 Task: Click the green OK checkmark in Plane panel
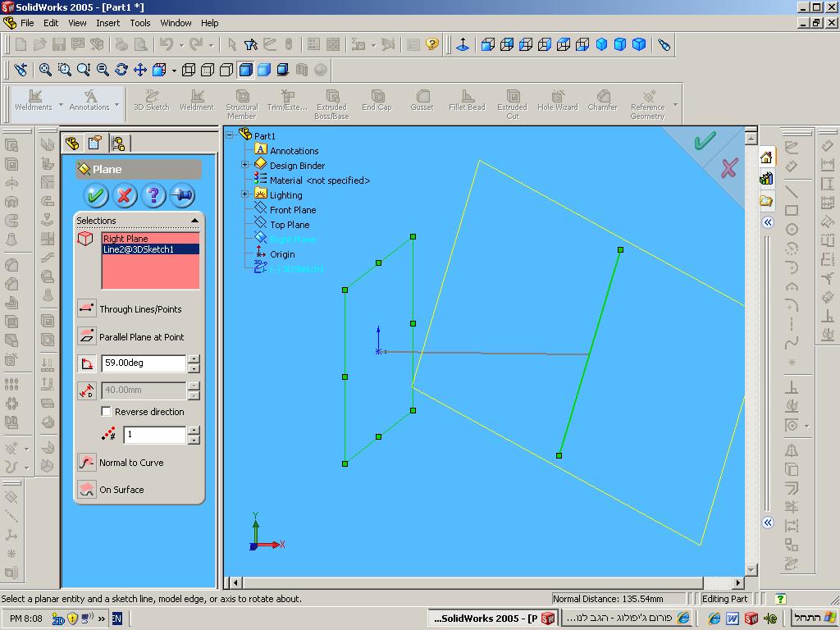pyautogui.click(x=96, y=195)
